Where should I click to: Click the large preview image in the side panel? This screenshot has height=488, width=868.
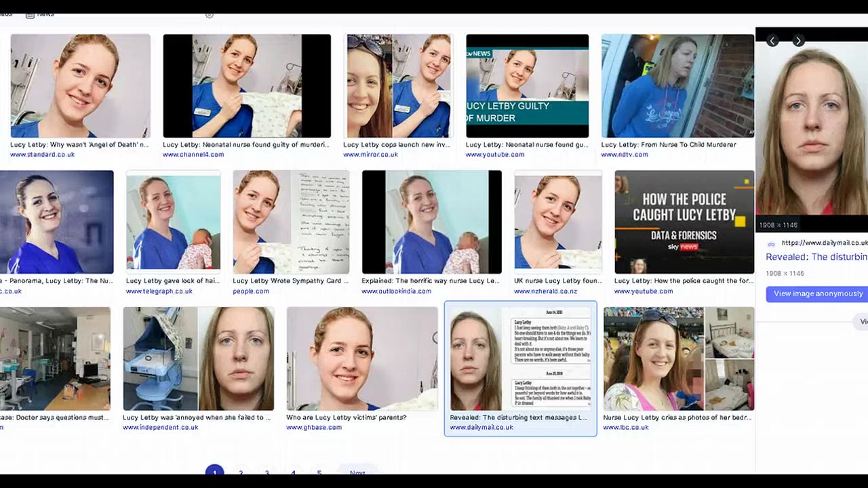(x=812, y=130)
